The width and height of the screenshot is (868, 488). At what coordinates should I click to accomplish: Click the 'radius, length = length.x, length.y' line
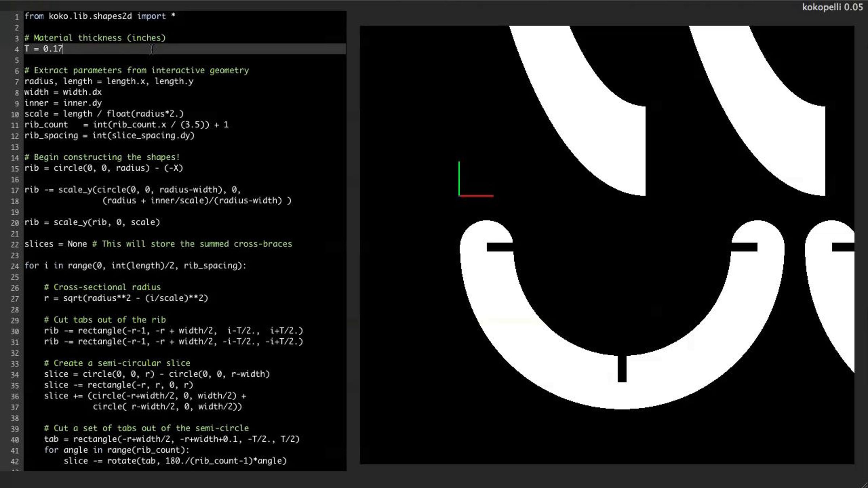pos(109,81)
